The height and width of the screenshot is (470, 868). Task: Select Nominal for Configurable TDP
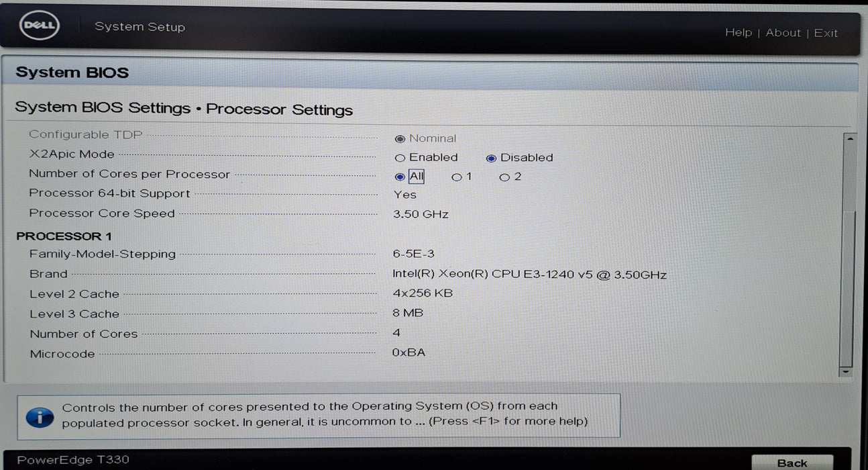(400, 139)
